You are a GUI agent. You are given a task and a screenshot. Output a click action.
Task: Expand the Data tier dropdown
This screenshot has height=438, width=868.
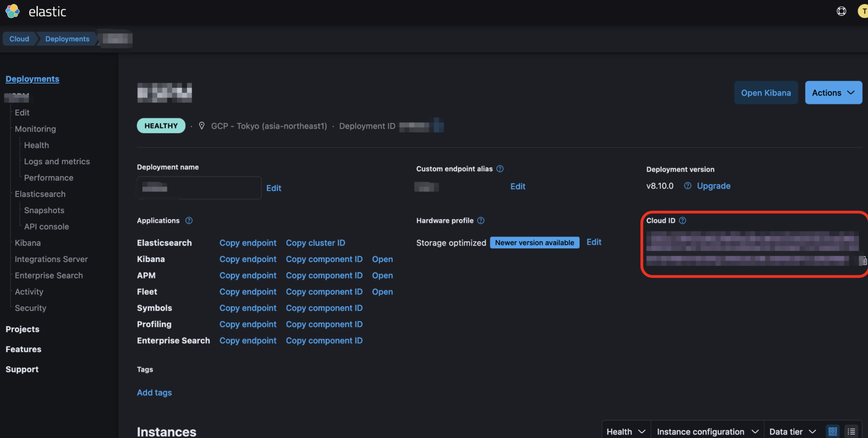pyautogui.click(x=792, y=431)
